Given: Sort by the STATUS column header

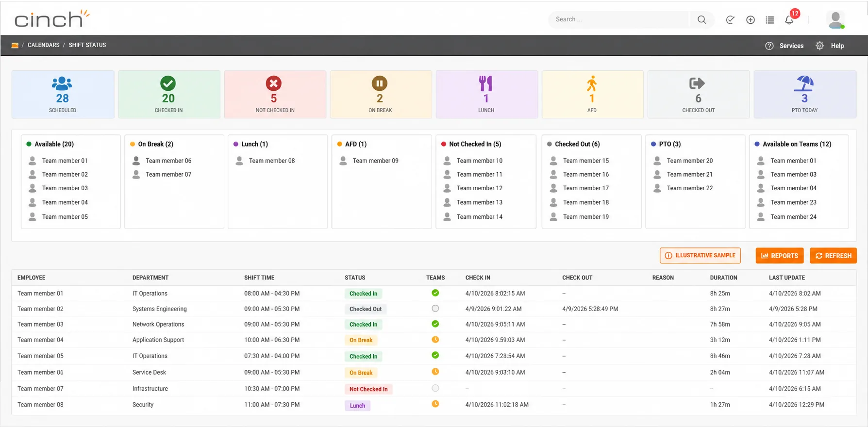Looking at the screenshot, I should pyautogui.click(x=355, y=278).
